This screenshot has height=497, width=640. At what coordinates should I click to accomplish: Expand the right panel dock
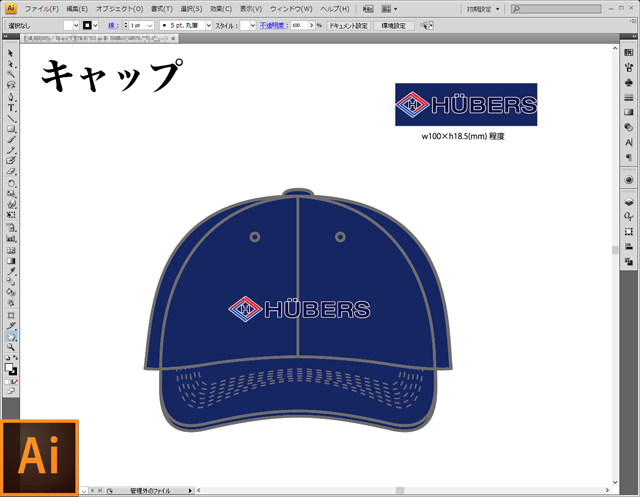(x=635, y=37)
